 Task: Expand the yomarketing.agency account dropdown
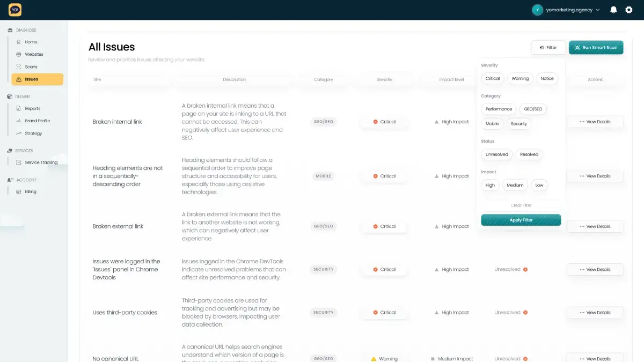[x=598, y=10]
